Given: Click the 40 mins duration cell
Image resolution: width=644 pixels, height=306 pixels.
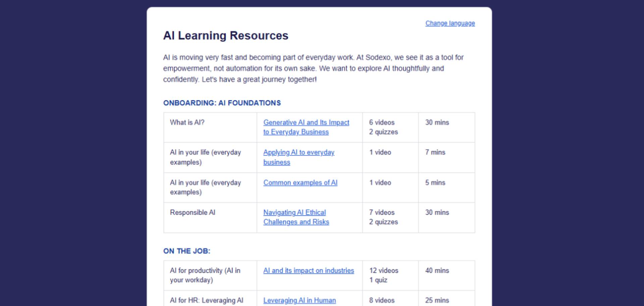Looking at the screenshot, I should [446, 275].
